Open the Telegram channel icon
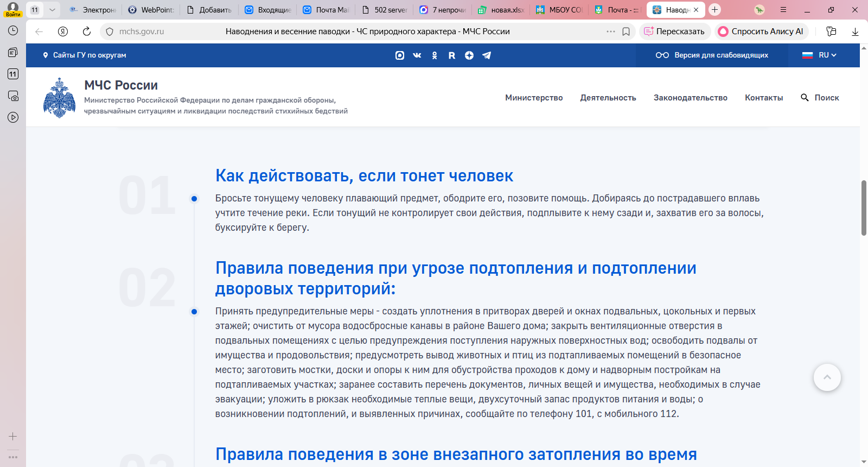 [x=487, y=55]
